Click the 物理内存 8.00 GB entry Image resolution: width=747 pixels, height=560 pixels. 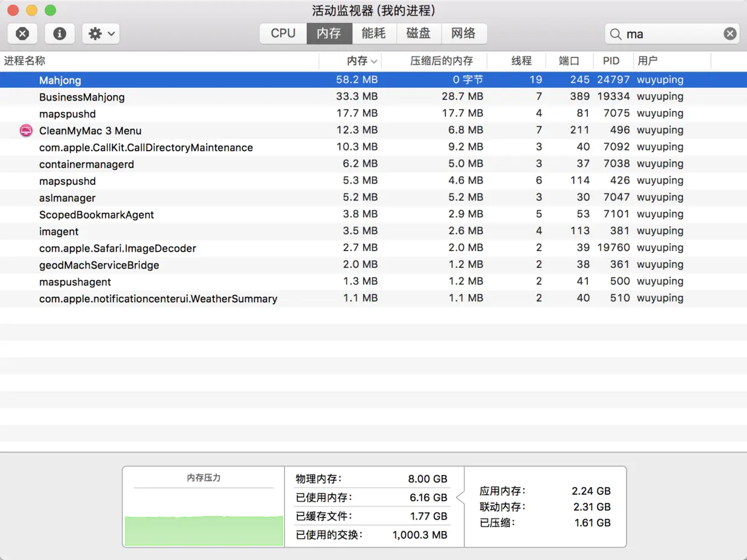point(371,479)
